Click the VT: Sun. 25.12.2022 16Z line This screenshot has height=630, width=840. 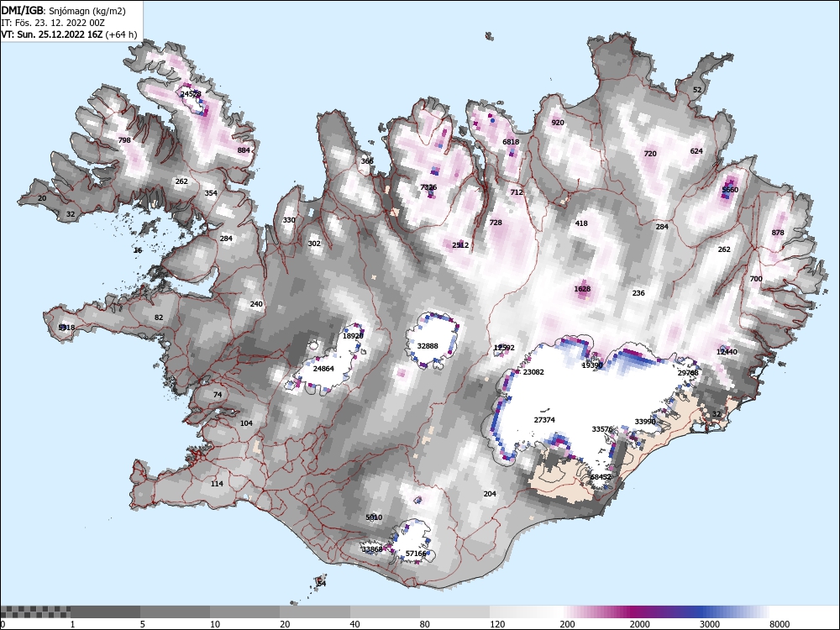69,34
